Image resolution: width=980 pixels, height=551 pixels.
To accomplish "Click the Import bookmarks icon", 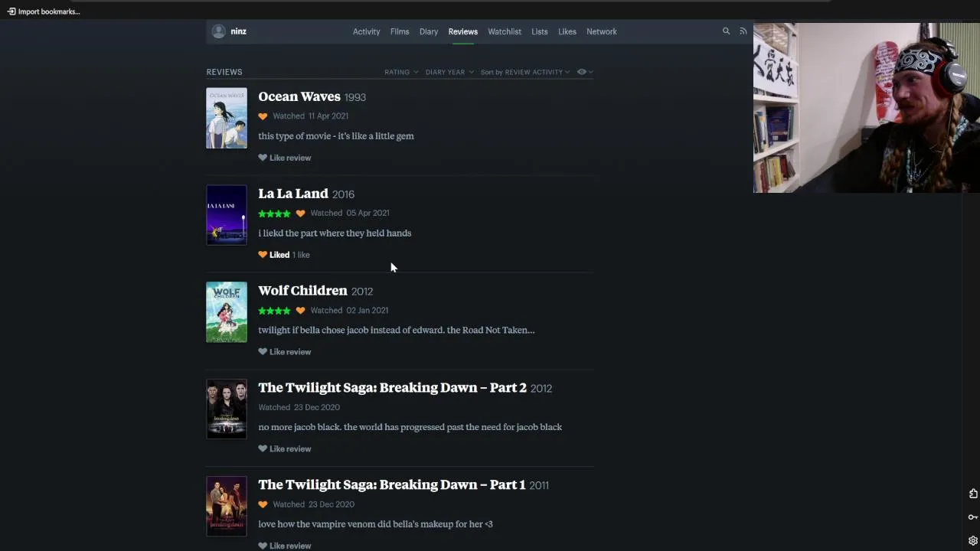I will 11,11.
